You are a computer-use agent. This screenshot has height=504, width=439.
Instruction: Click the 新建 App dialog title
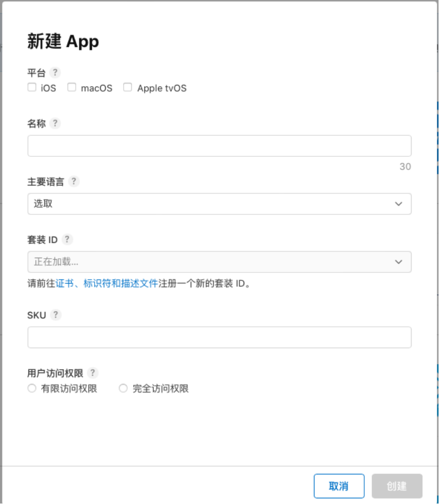[63, 41]
